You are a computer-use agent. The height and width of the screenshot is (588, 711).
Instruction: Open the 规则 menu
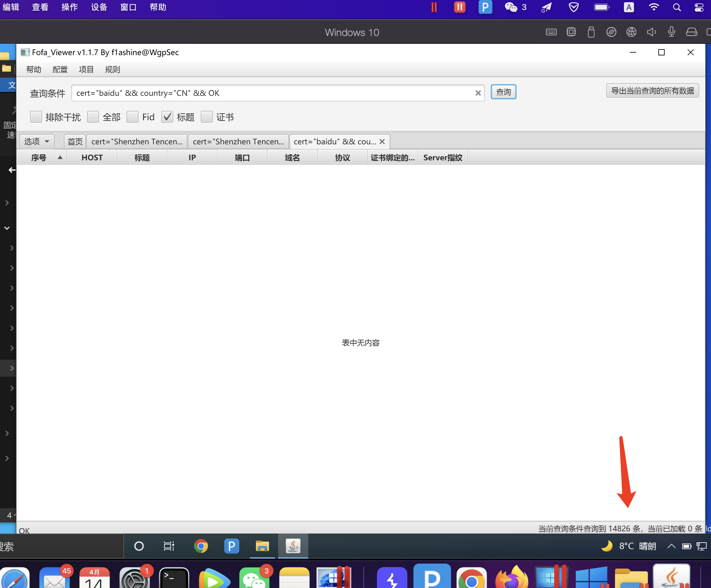(x=112, y=70)
